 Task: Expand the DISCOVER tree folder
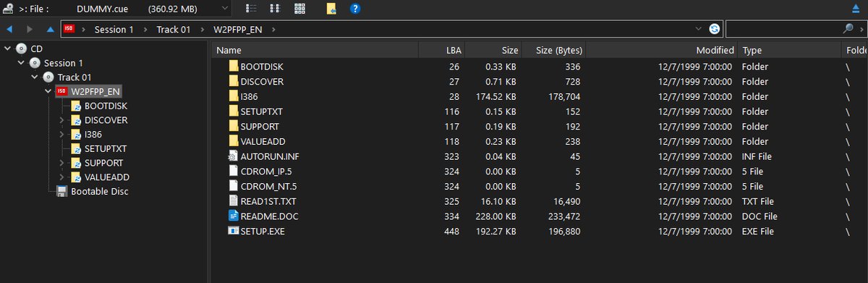62,120
